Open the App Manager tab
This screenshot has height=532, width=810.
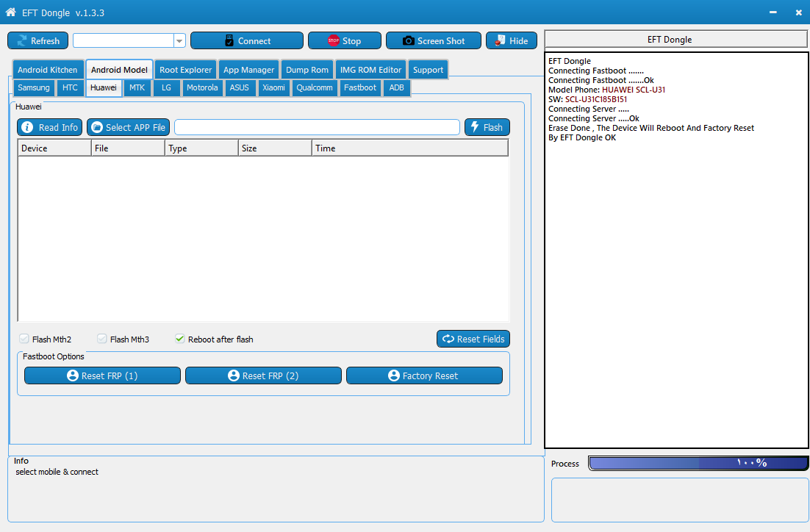248,70
